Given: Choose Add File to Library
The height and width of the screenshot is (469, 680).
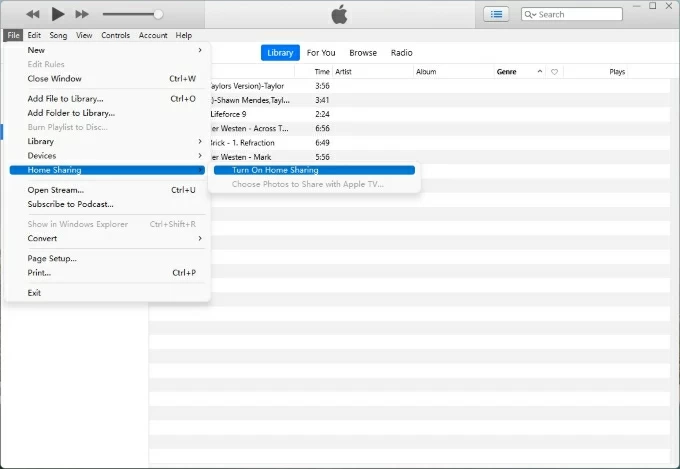Looking at the screenshot, I should [x=65, y=98].
